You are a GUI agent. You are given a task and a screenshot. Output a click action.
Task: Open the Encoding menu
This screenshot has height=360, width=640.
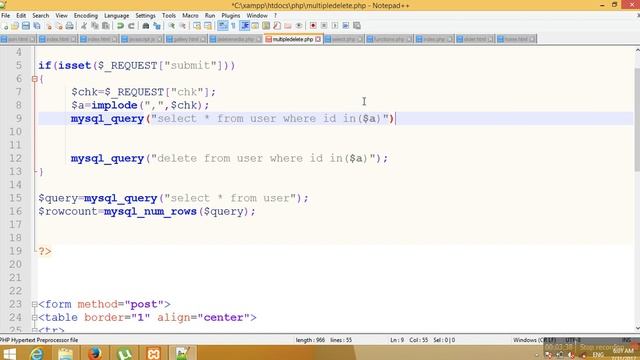tap(86, 16)
